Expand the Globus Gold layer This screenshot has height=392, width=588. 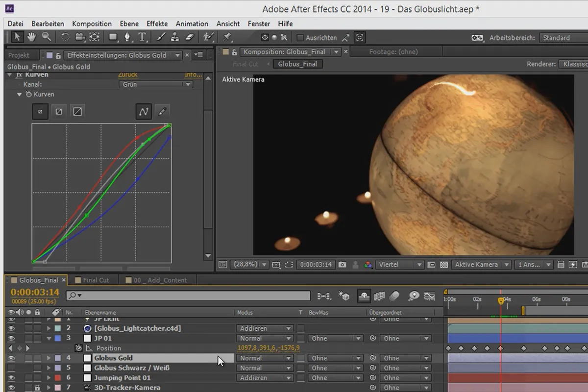click(49, 358)
